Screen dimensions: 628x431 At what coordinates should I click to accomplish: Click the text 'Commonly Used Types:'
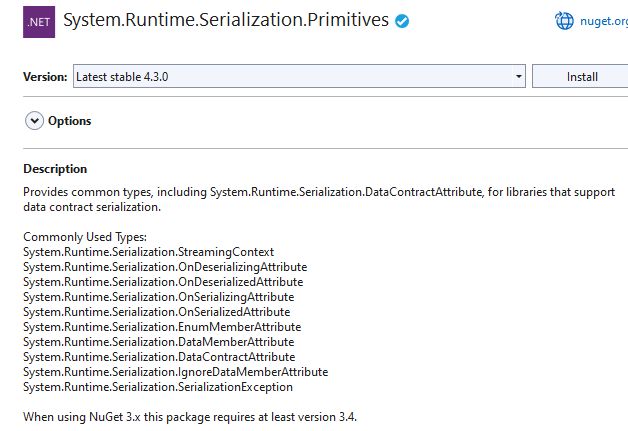click(85, 237)
